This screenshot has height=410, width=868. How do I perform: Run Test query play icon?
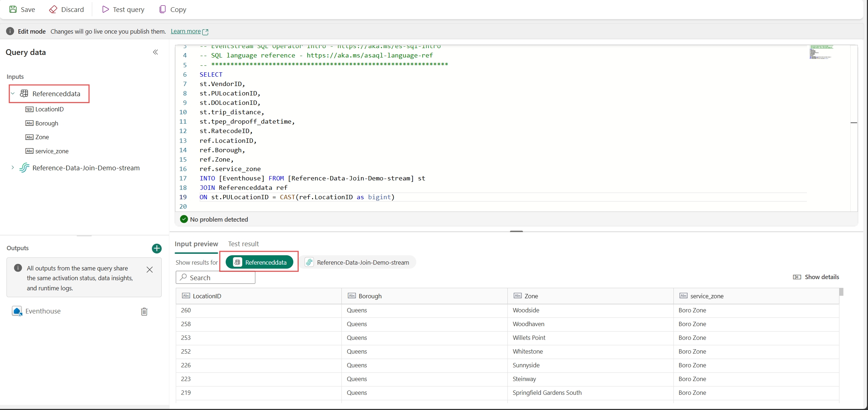(x=105, y=9)
